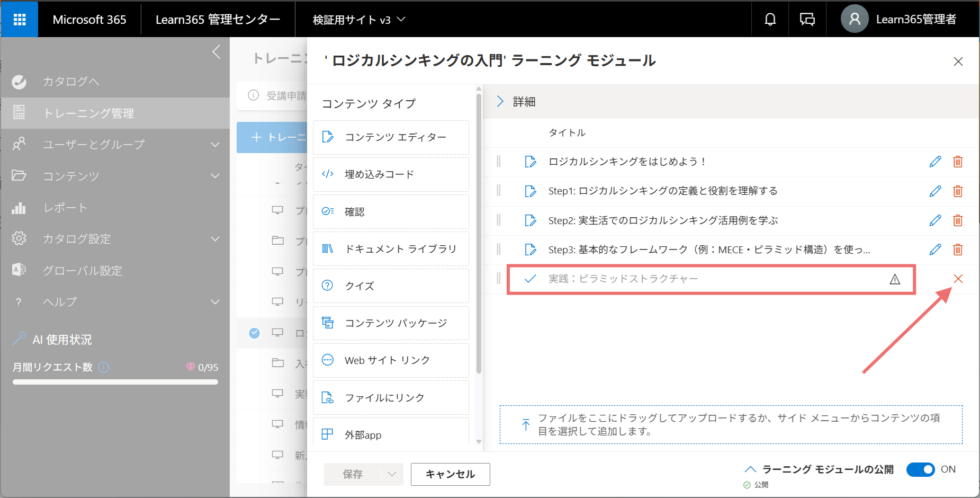Image resolution: width=980 pixels, height=498 pixels.
Task: Select 実践：ピラミッドストラクチャー row text
Action: [x=623, y=279]
